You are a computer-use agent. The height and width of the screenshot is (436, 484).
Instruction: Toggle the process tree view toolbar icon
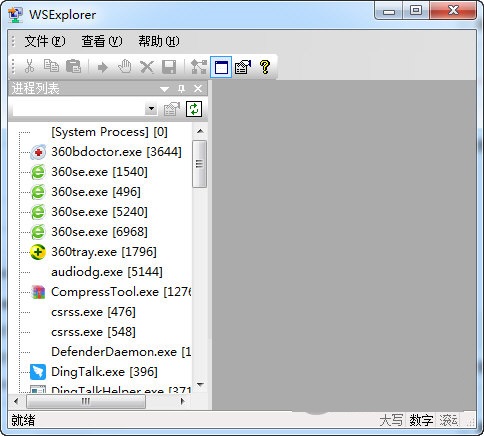(199, 67)
